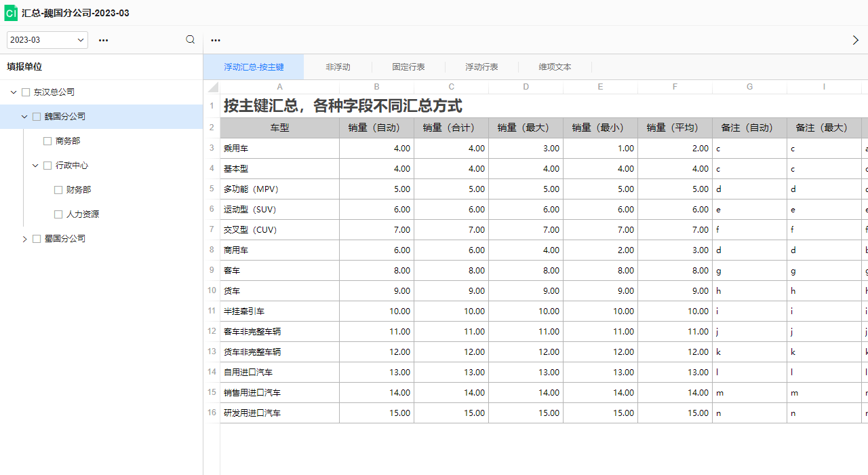Screen dimensions: 868x475
Task: Open the ellipsis menu above the sheet tabs
Action: pos(216,41)
